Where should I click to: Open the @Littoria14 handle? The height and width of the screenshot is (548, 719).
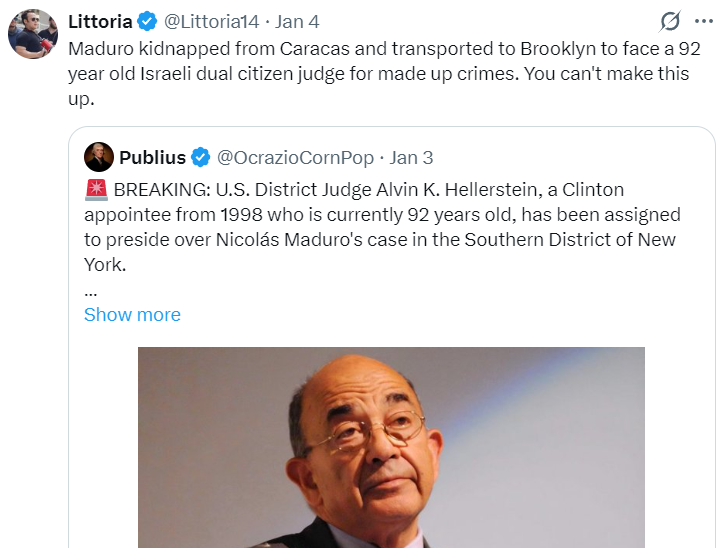pyautogui.click(x=209, y=22)
